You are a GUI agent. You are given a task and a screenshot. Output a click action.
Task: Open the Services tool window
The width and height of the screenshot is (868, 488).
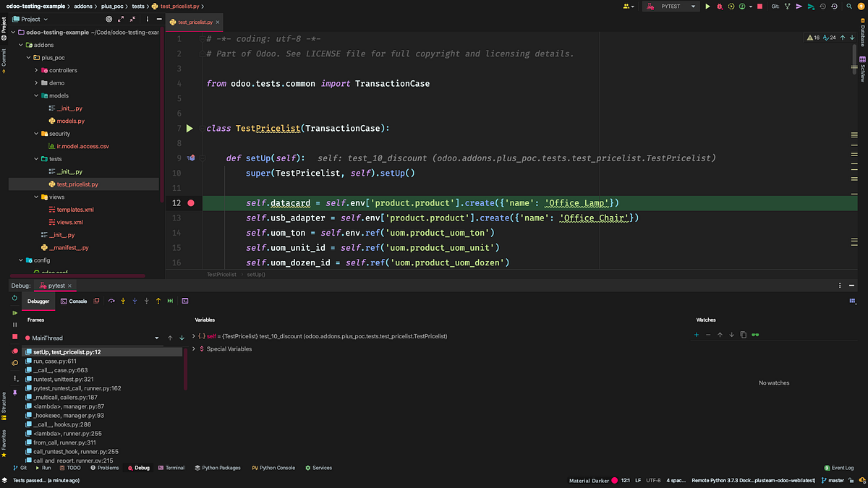[318, 468]
